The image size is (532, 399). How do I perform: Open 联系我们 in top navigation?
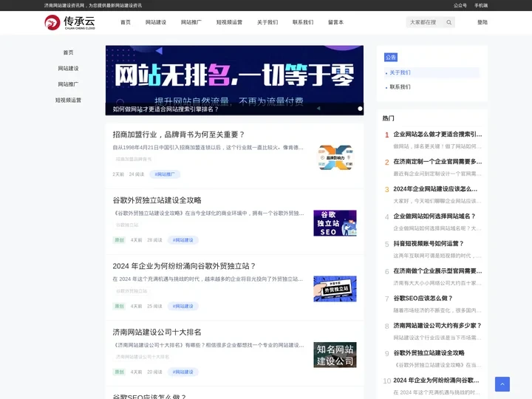coord(303,22)
